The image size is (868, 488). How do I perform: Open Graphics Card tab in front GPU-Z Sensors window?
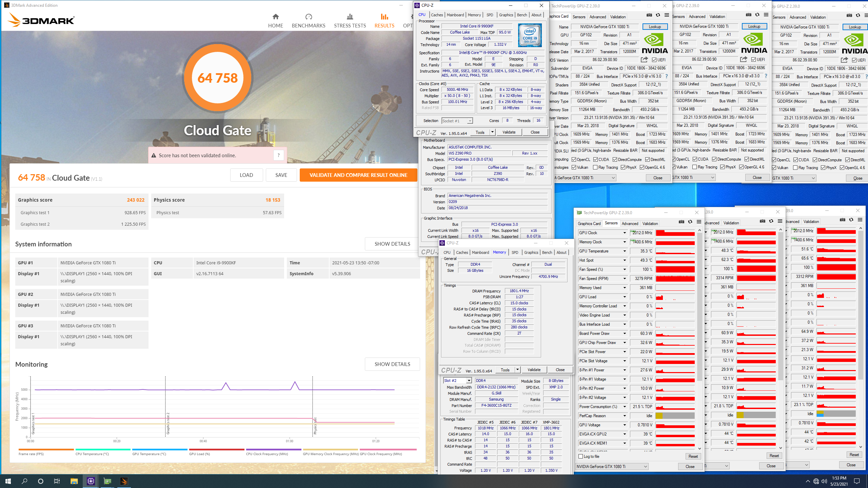coord(589,224)
